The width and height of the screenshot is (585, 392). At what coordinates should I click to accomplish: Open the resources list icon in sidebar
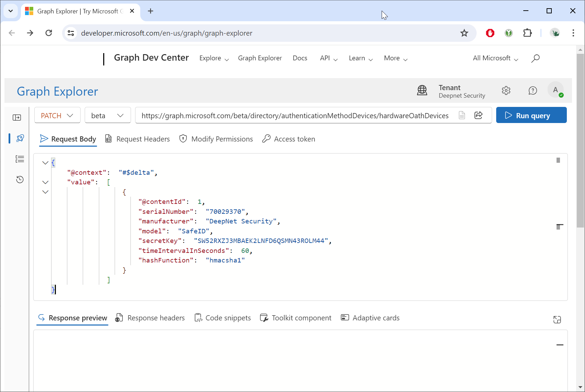coord(20,159)
